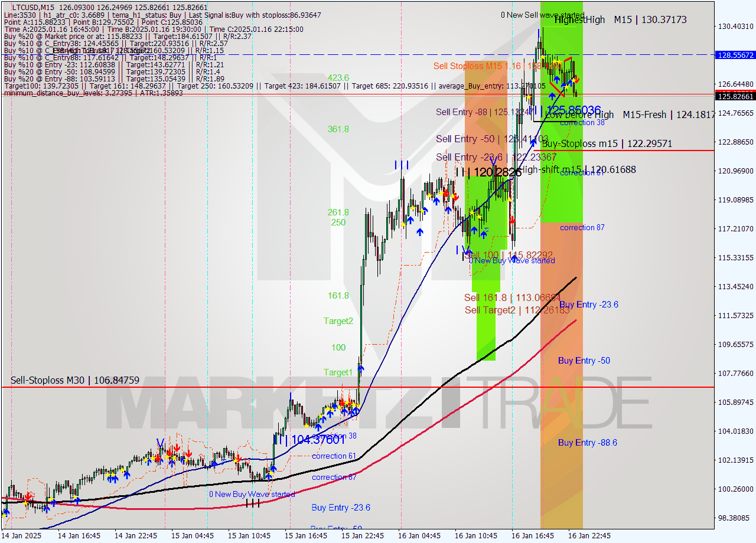Screen dimensions: 756x543
Task: Click the 'M15-Fresh | 124.1817' label
Action: click(669, 115)
